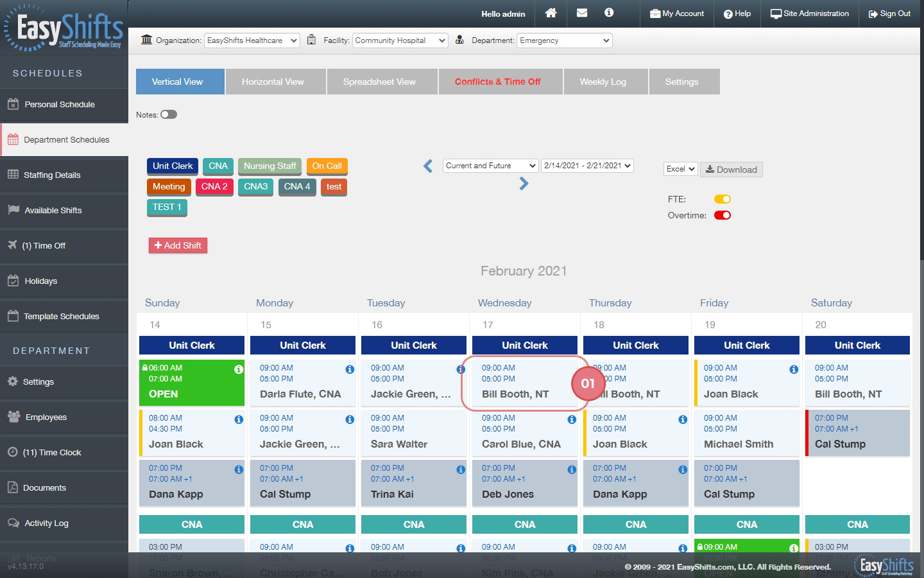924x578 pixels.
Task: Click info icon on Trina Kai shift
Action: point(461,469)
